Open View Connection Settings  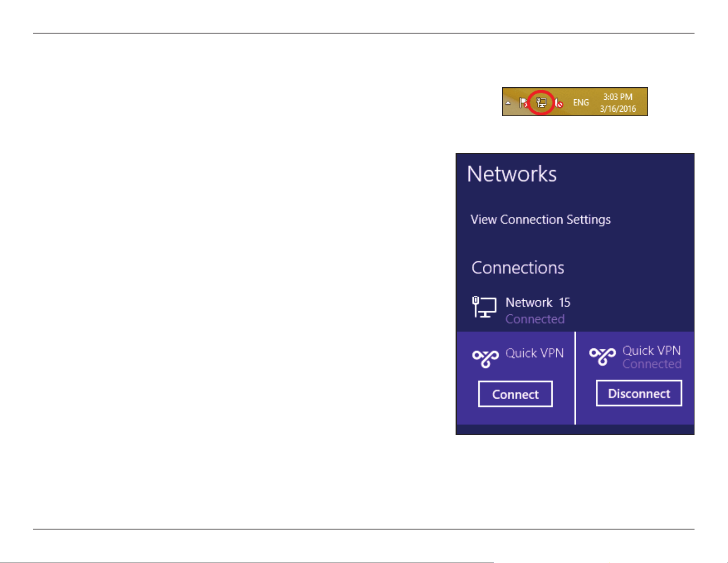point(541,219)
